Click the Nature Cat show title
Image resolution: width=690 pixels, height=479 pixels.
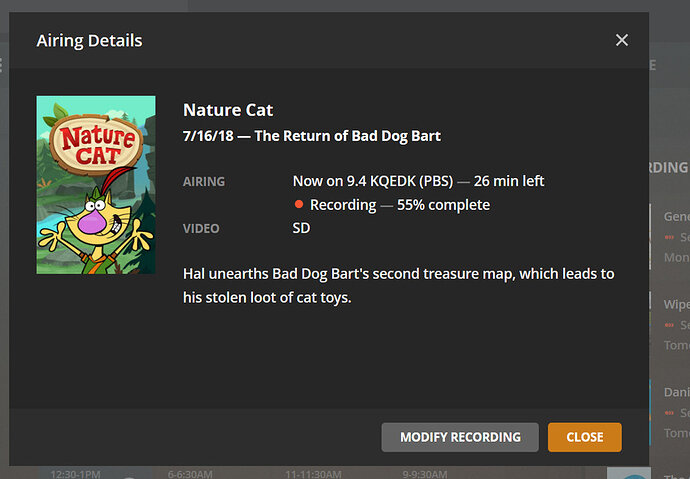pos(228,110)
